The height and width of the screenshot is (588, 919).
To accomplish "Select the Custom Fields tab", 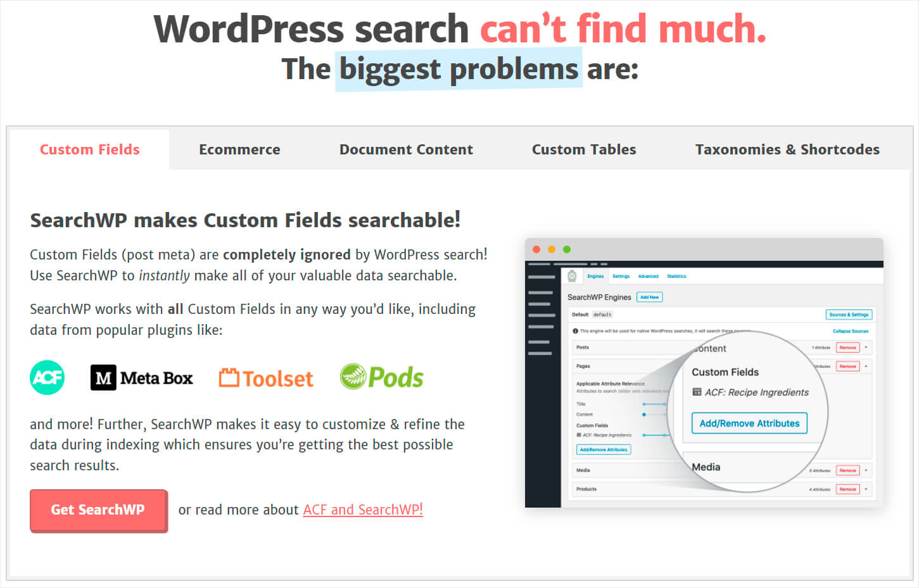I will (x=89, y=149).
